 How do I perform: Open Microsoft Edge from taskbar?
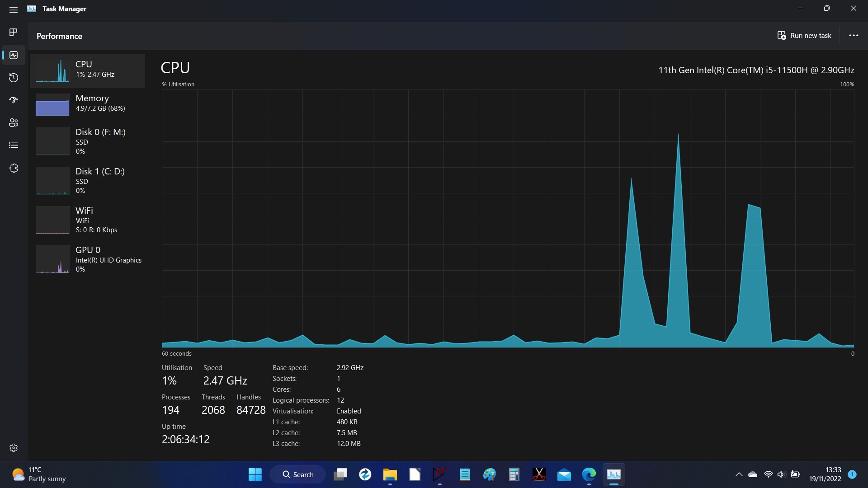pos(589,474)
